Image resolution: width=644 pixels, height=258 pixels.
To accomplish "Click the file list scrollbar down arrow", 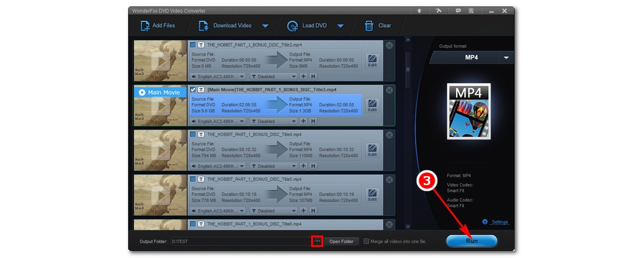I will pos(408,226).
